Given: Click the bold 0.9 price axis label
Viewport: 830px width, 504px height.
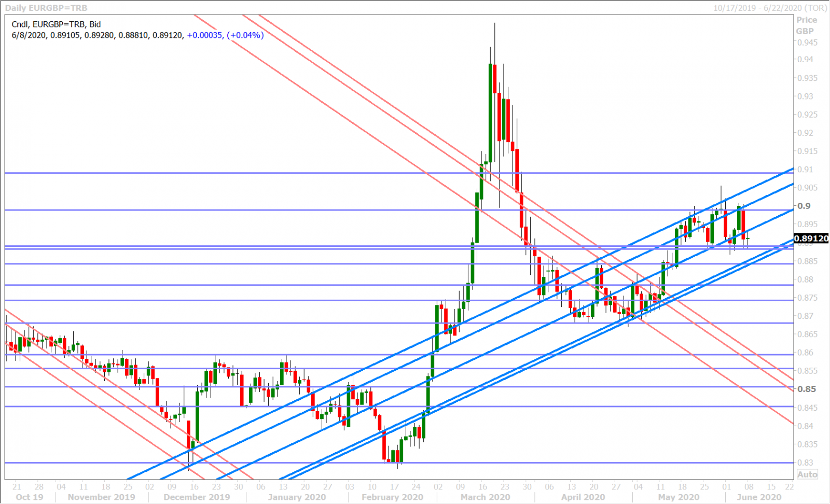Looking at the screenshot, I should click(x=804, y=206).
